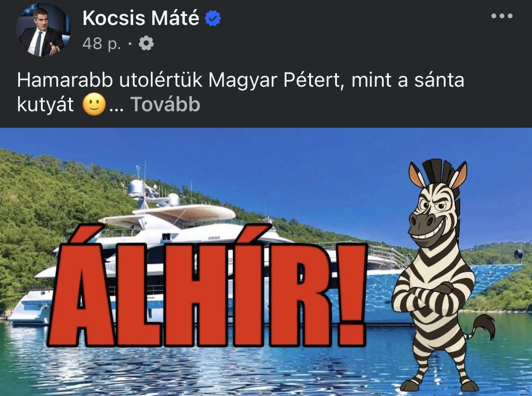Viewport: 532px width, 396px height.
Task: Click the radar dome atop the yacht
Action: click(x=137, y=188)
